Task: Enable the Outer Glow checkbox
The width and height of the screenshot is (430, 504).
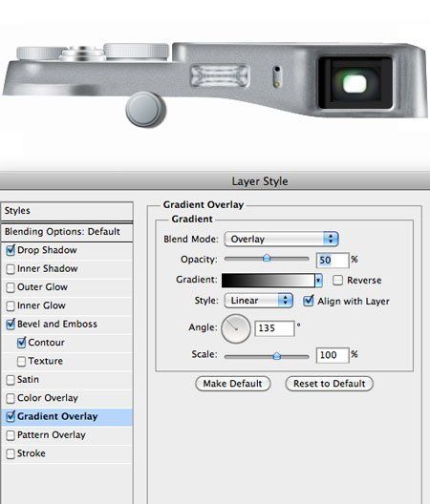Action: tap(11, 287)
